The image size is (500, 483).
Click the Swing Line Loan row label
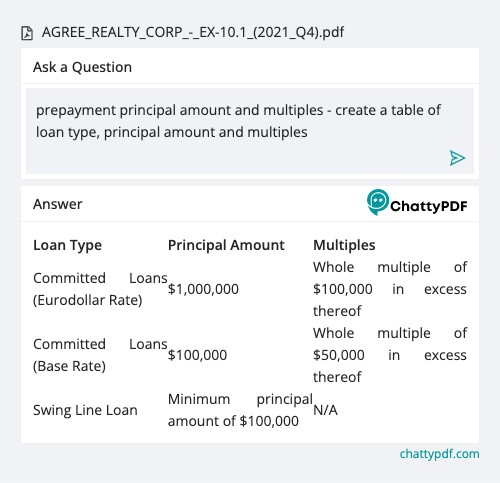[x=85, y=410]
